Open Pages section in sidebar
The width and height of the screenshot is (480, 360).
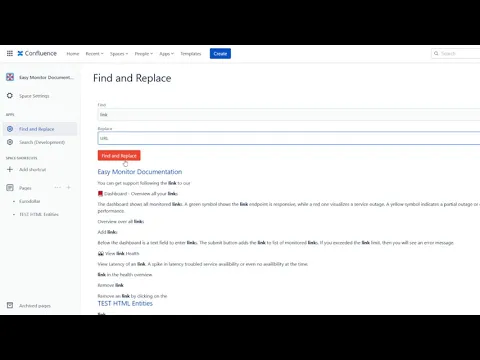(25, 188)
